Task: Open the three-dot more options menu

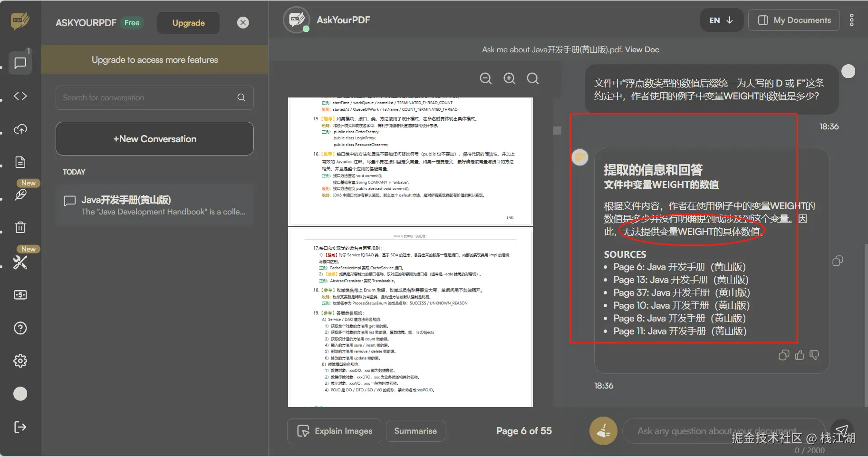Action: pos(852,20)
